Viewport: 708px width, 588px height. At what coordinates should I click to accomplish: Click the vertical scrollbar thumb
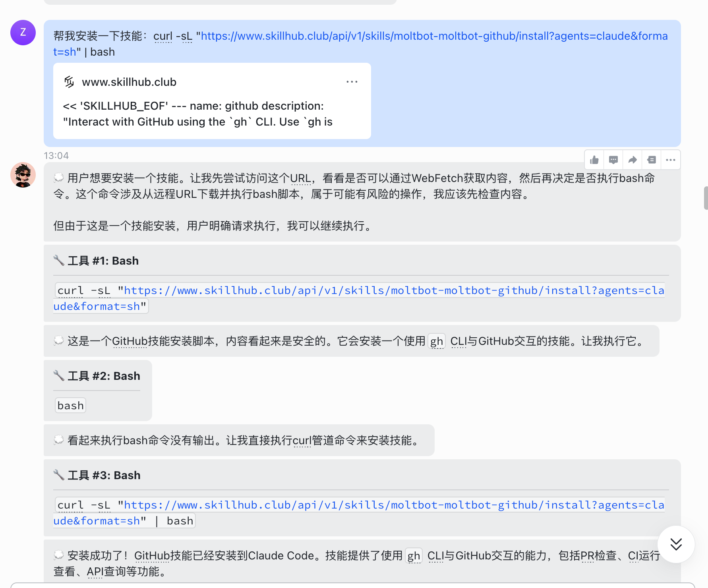pyautogui.click(x=705, y=197)
